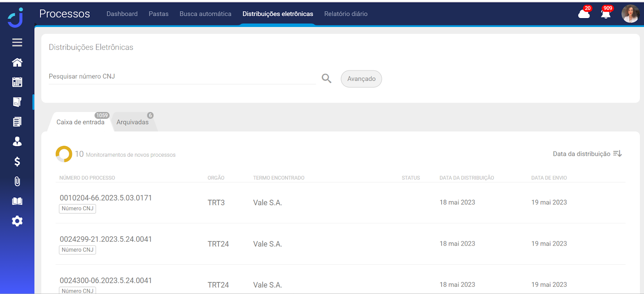Click the Avançado button

pos(361,79)
